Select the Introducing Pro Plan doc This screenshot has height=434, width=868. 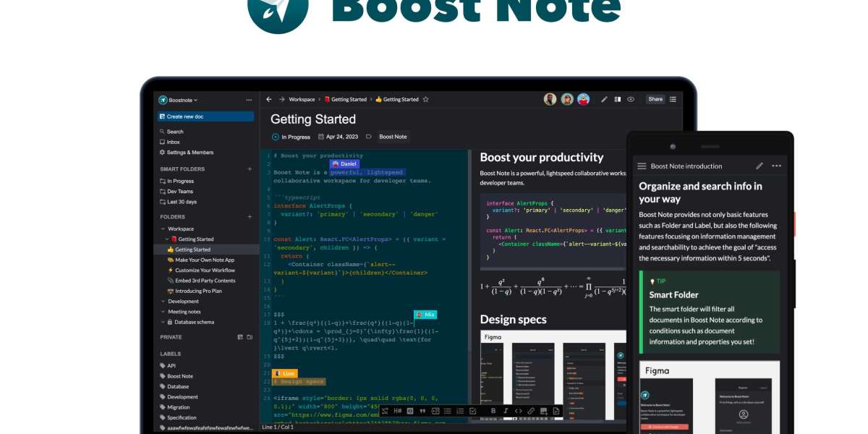(x=195, y=291)
